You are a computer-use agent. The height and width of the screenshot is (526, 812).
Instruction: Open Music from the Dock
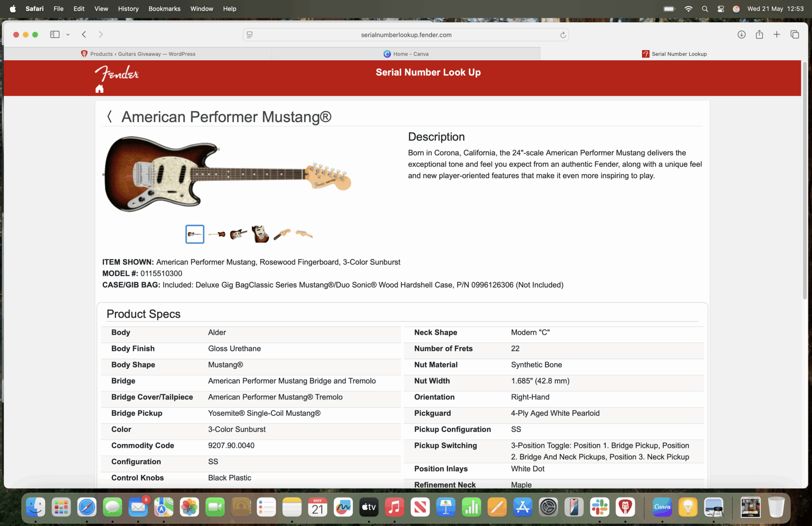click(395, 507)
